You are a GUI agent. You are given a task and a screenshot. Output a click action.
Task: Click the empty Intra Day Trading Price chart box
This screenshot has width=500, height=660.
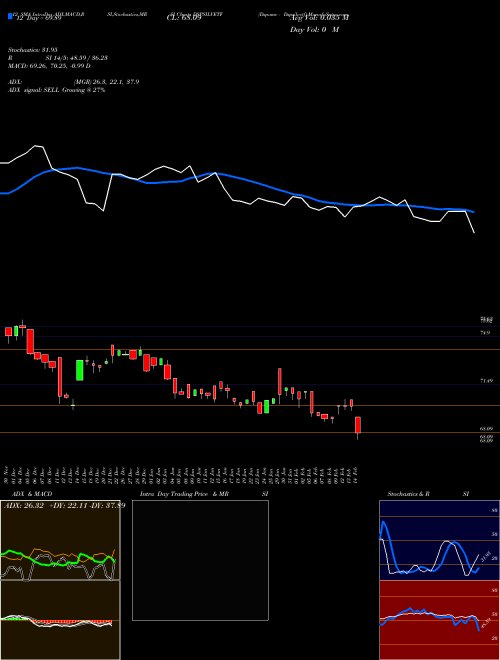[200, 560]
